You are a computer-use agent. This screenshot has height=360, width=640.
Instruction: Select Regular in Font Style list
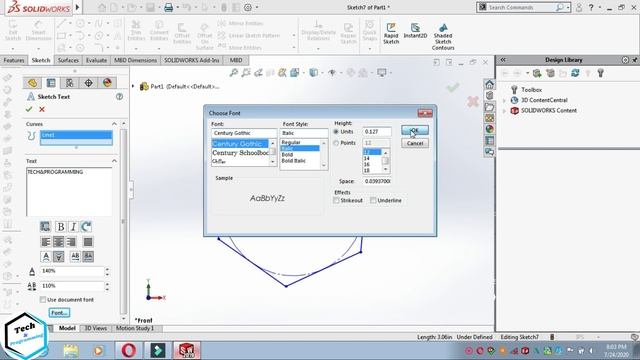click(x=291, y=142)
